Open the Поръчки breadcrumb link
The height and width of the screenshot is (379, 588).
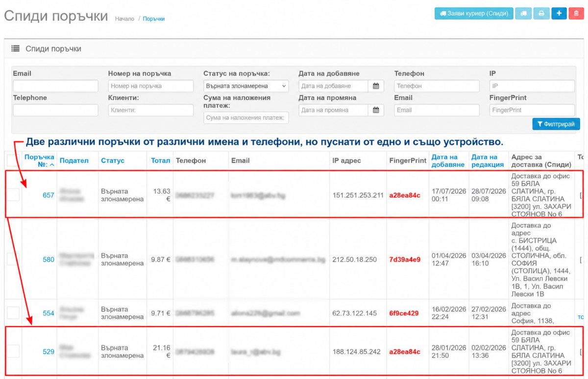154,19
